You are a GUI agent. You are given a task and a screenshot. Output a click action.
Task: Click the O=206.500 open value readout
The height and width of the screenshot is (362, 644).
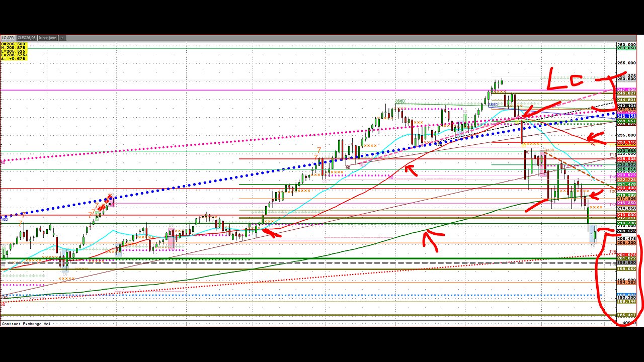point(13,44)
